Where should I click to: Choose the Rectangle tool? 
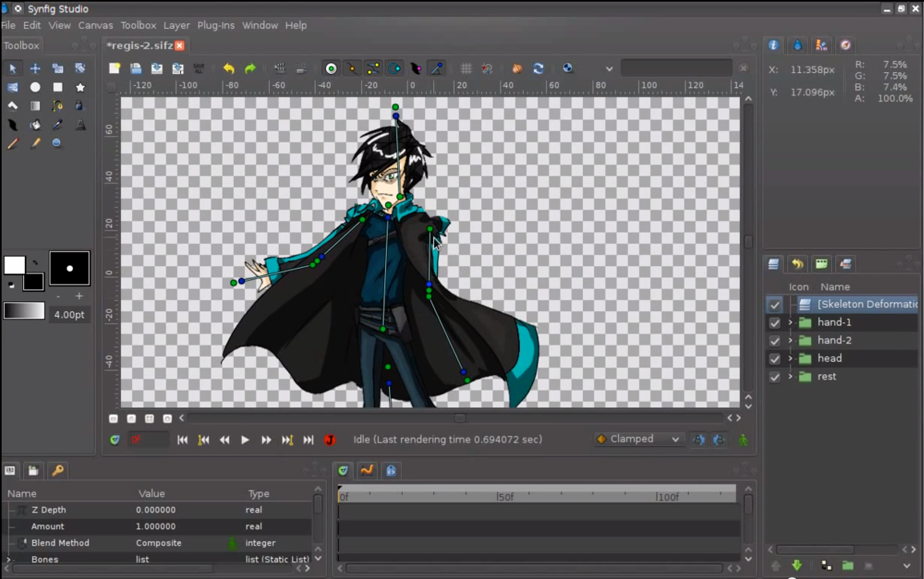(x=58, y=87)
